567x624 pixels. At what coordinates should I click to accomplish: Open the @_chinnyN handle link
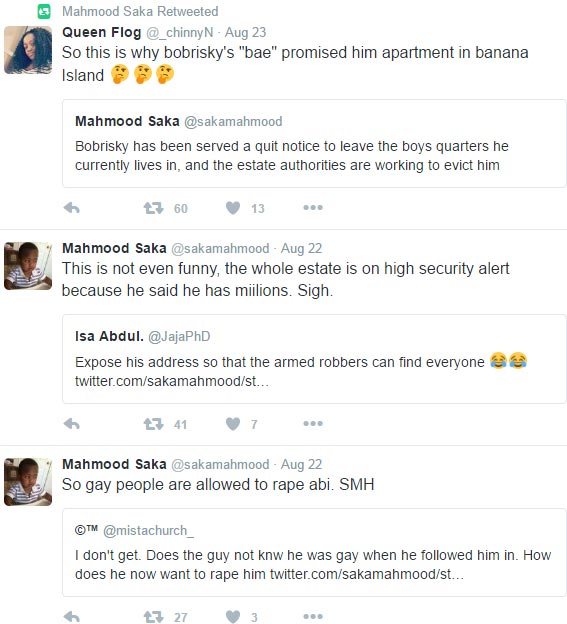[x=180, y=33]
